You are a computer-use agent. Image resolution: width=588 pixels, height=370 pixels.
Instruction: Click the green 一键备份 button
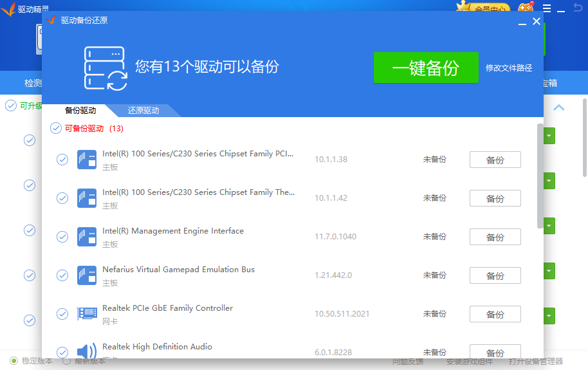coord(426,68)
